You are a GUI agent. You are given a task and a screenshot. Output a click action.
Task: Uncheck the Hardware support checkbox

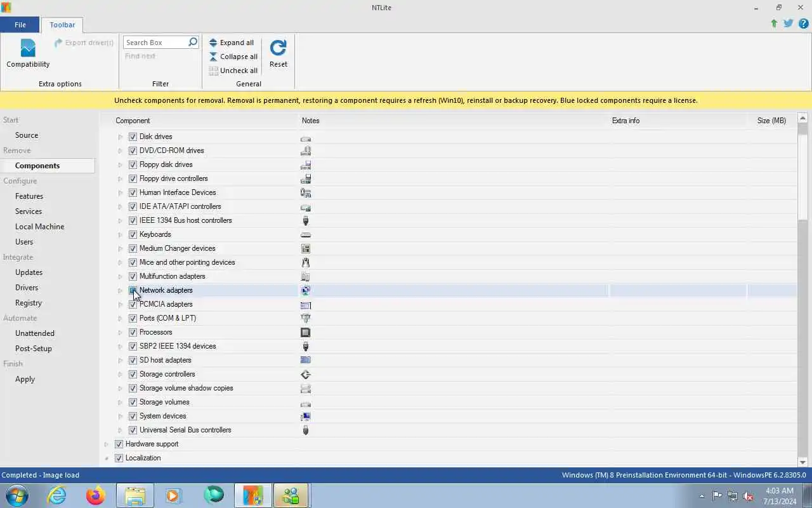point(119,444)
